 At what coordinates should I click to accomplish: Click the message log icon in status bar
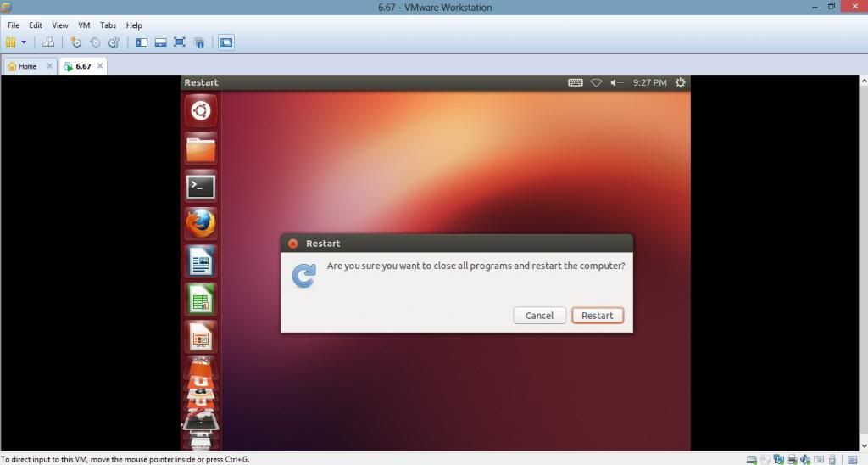coord(853,459)
